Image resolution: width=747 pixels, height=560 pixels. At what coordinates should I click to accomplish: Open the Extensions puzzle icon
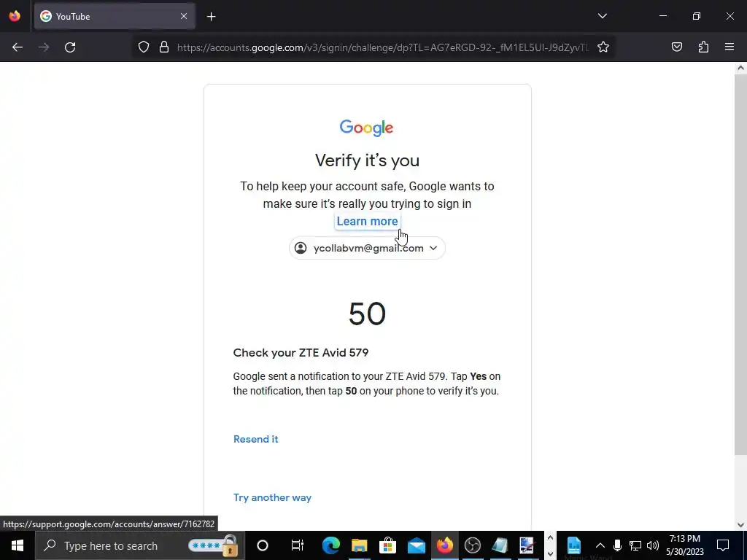[703, 47]
